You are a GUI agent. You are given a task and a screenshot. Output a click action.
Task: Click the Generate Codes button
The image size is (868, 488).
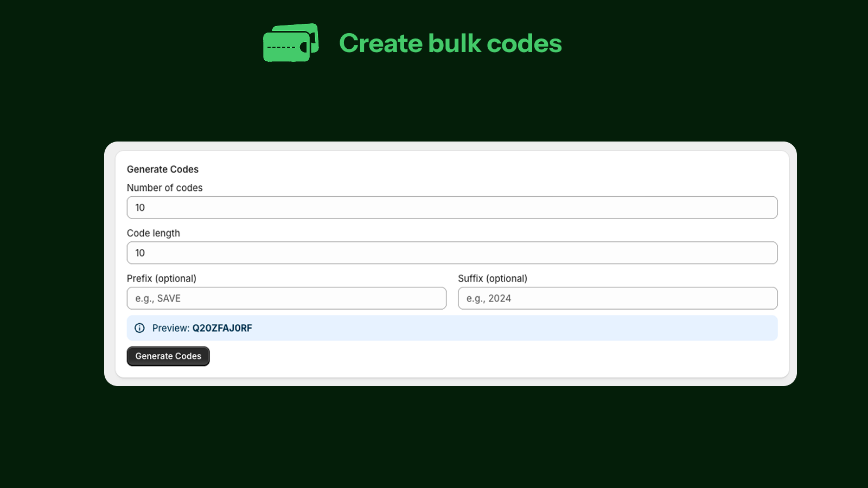[168, 356]
